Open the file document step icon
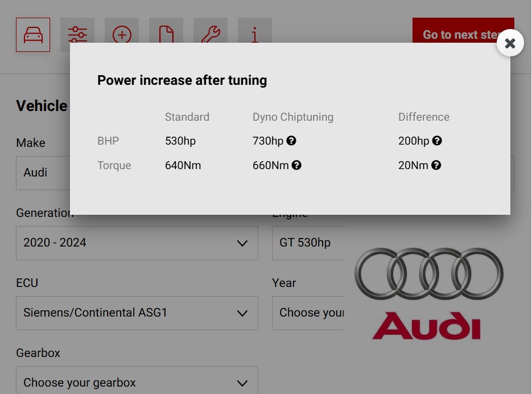The height and width of the screenshot is (394, 532). (x=166, y=35)
